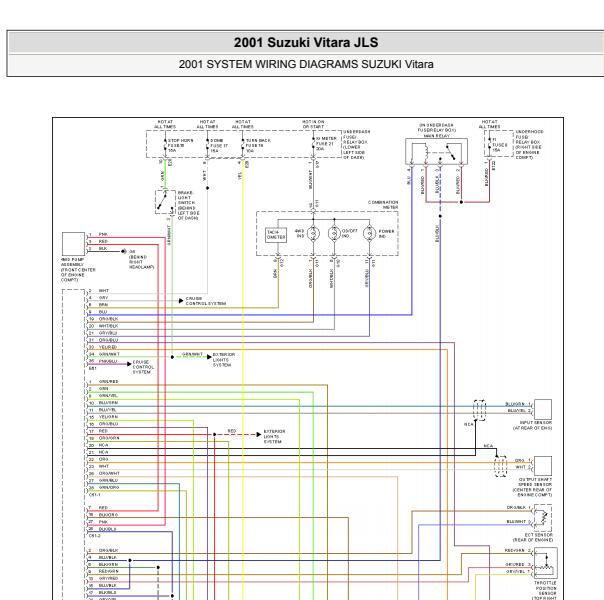
Task: Click the Tachometer box in combination meter
Action: 276,235
